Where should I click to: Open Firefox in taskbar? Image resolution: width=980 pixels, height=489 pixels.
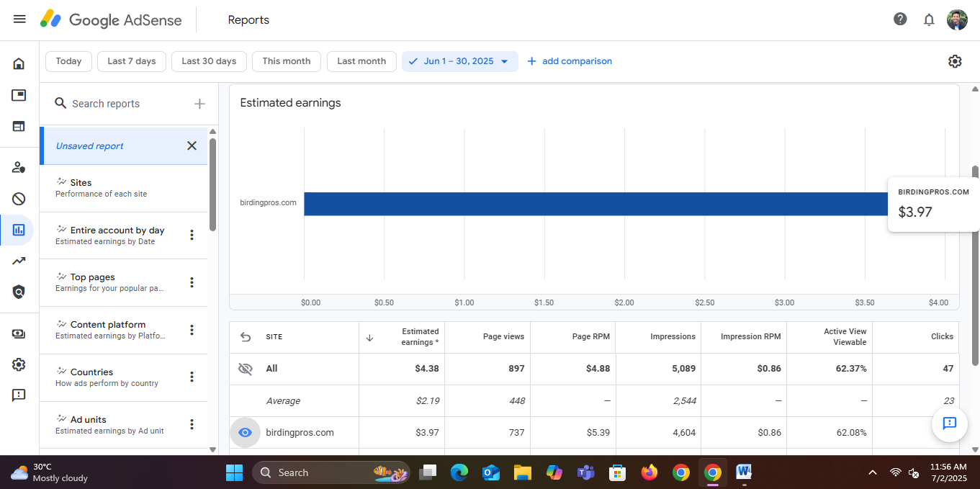tap(649, 472)
